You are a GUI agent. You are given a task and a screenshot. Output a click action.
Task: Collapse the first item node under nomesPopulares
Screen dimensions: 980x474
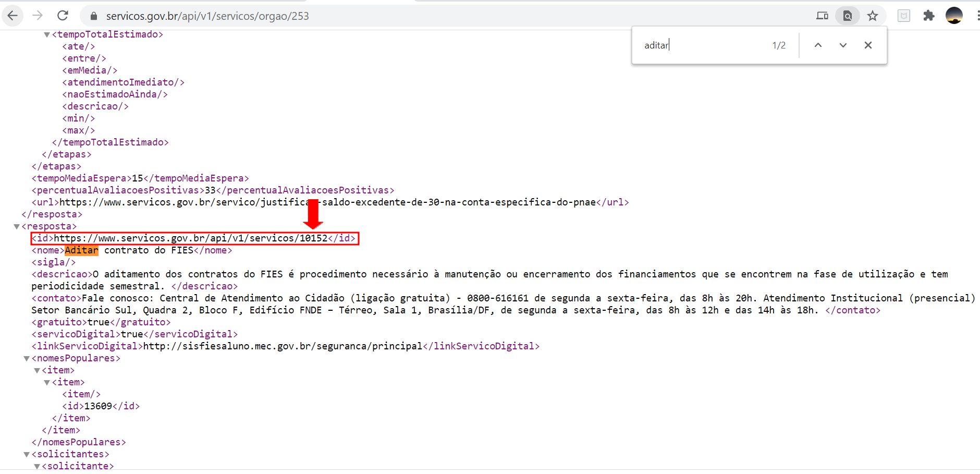pyautogui.click(x=37, y=371)
